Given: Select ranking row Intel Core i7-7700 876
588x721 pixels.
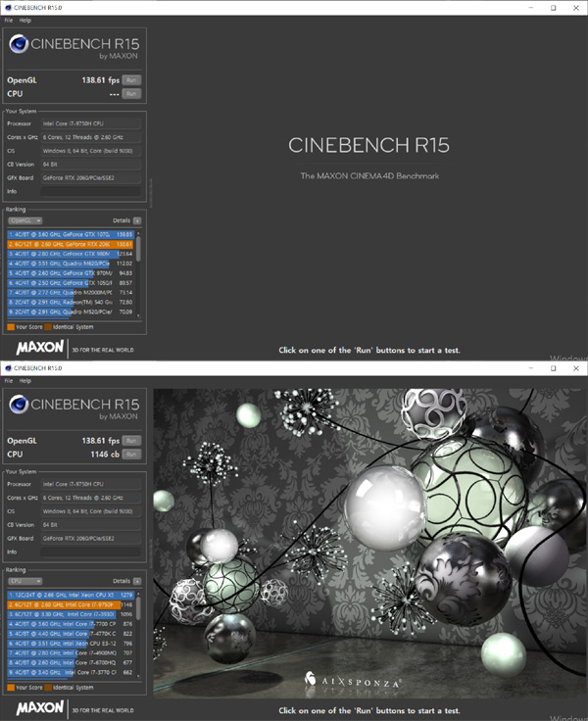Looking at the screenshot, I should (x=71, y=624).
